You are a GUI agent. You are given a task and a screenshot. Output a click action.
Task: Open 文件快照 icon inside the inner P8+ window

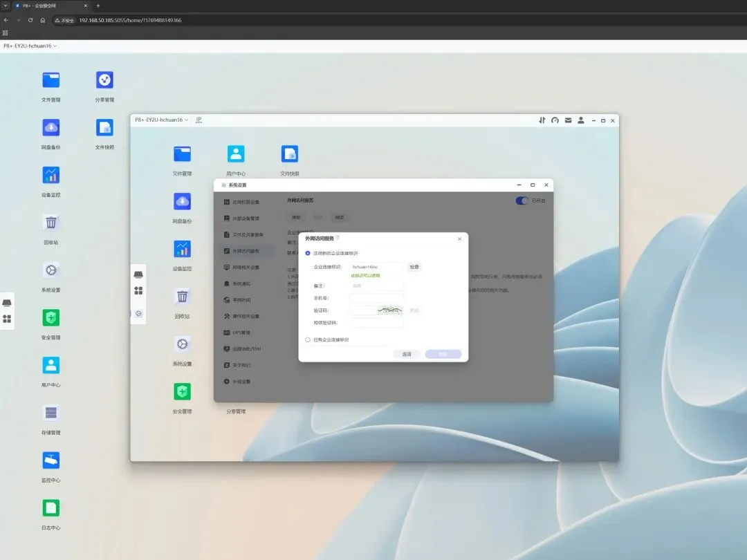coord(290,153)
